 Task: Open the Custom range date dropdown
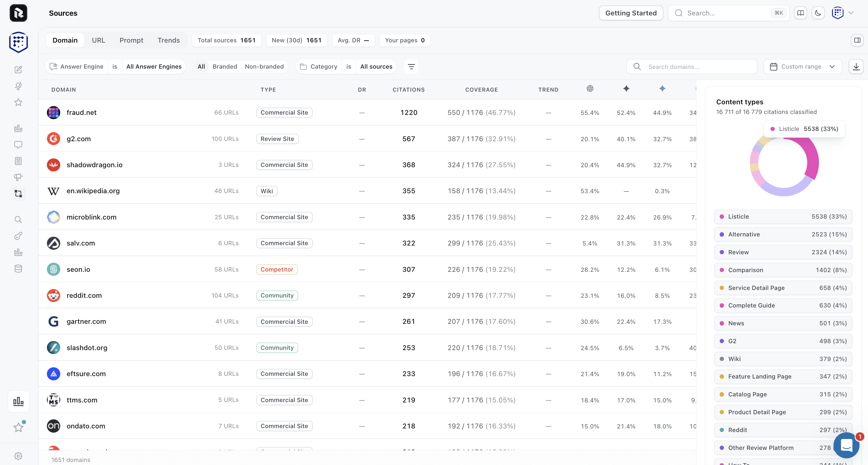802,67
